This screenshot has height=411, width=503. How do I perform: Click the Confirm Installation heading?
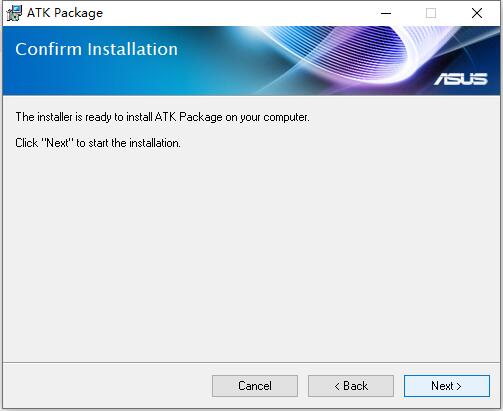(96, 49)
